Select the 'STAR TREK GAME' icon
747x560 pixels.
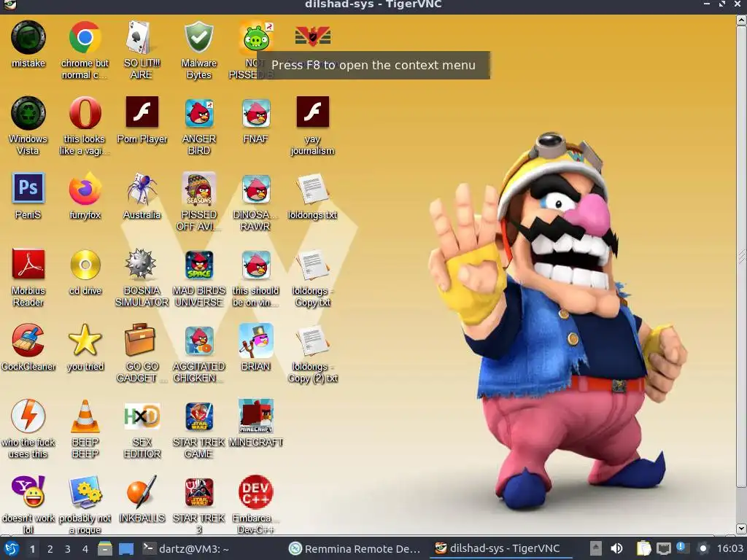click(198, 416)
